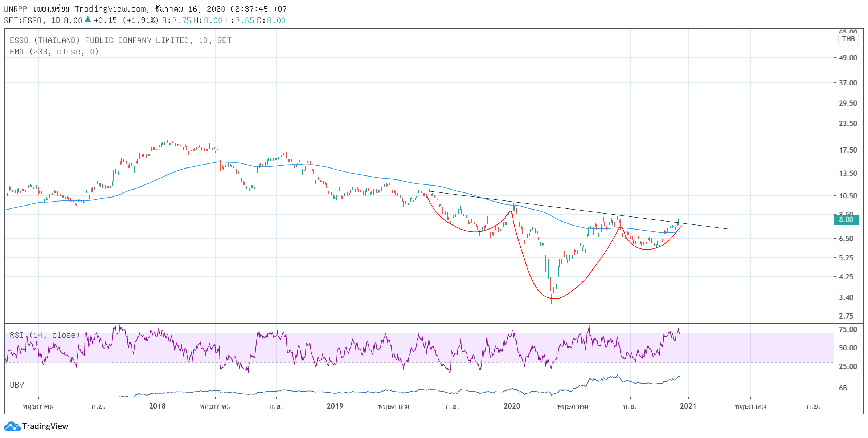Click the TradingView cloud logo icon

(x=12, y=426)
